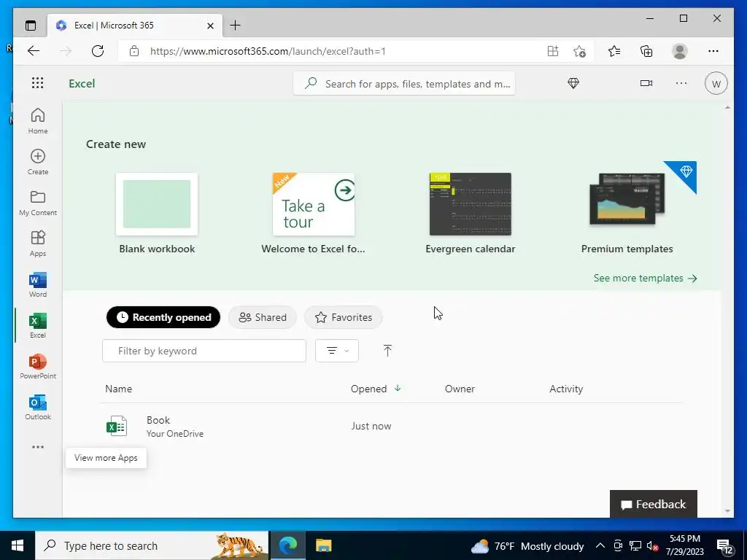Open the Create page from sidebar
This screenshot has width=747, height=560.
point(38,162)
